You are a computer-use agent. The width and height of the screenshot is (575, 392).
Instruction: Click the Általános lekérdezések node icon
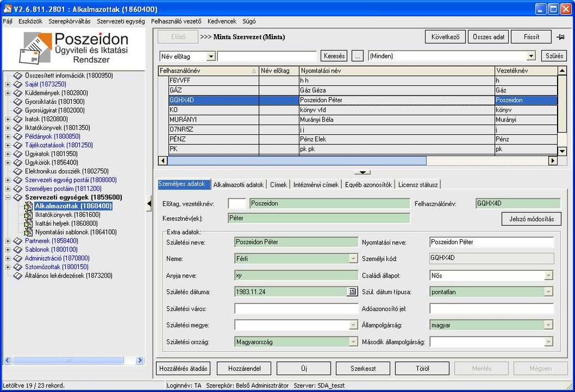[17, 276]
